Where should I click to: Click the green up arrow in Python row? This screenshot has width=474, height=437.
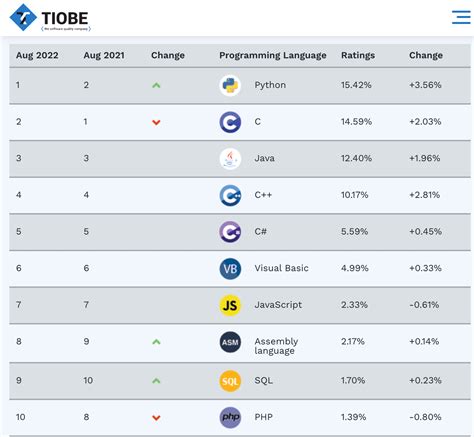(x=156, y=85)
